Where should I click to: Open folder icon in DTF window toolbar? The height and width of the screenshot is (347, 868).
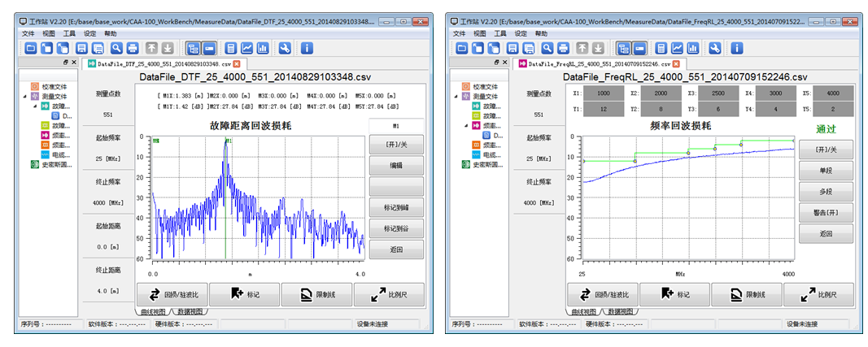pos(31,48)
